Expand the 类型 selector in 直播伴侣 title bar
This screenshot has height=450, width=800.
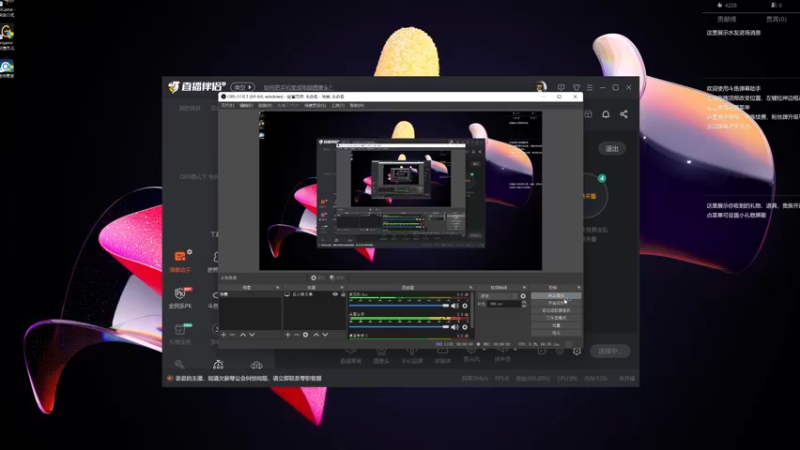(x=243, y=87)
